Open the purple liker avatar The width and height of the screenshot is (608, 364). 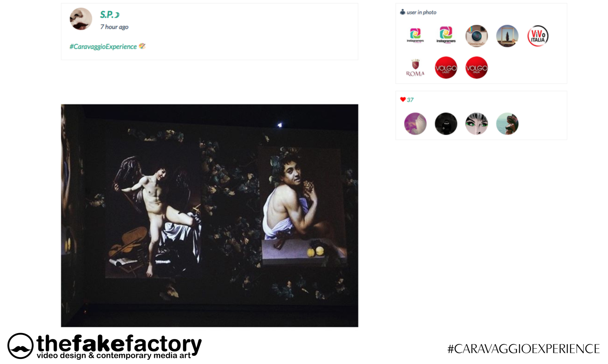[x=415, y=124]
